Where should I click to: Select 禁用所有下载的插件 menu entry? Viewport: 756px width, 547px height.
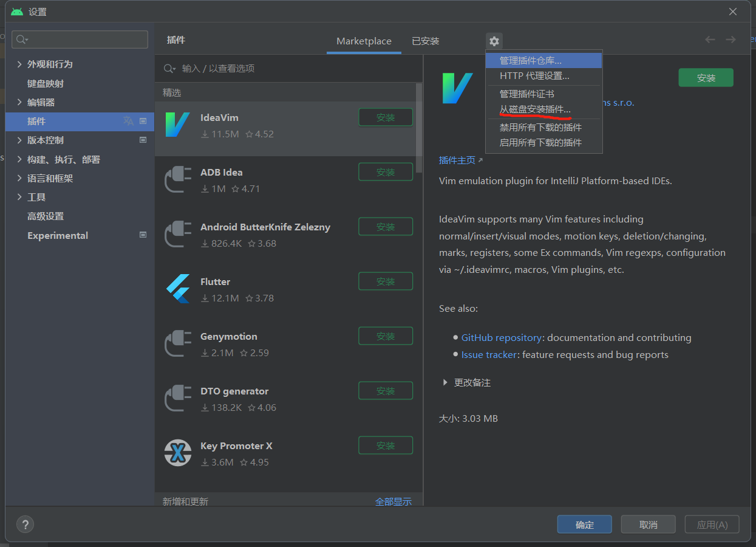pos(544,127)
